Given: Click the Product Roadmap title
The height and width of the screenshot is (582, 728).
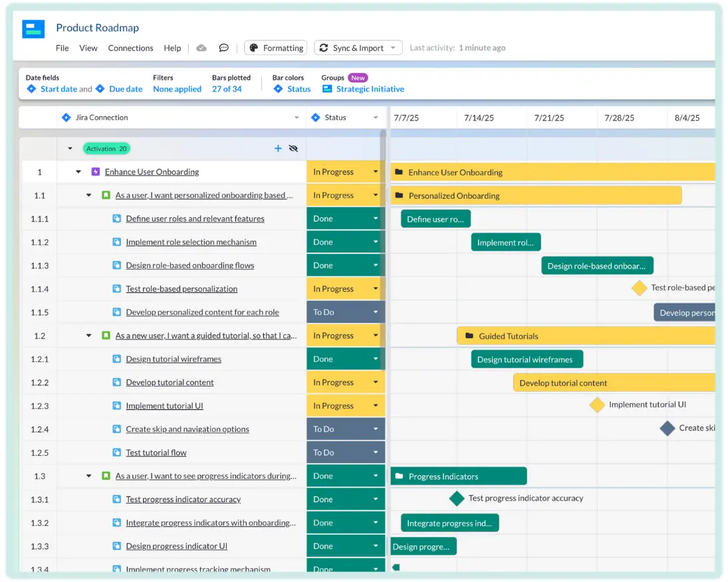Looking at the screenshot, I should coord(98,28).
